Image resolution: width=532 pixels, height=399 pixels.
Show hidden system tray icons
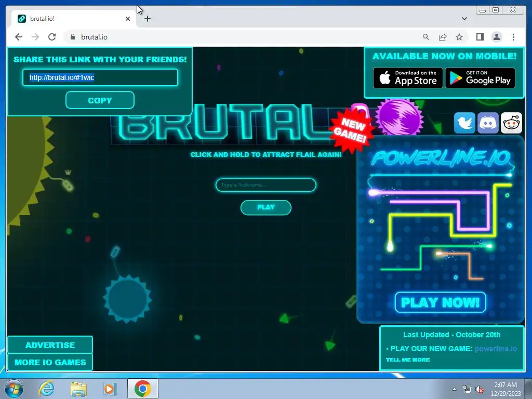tap(454, 389)
